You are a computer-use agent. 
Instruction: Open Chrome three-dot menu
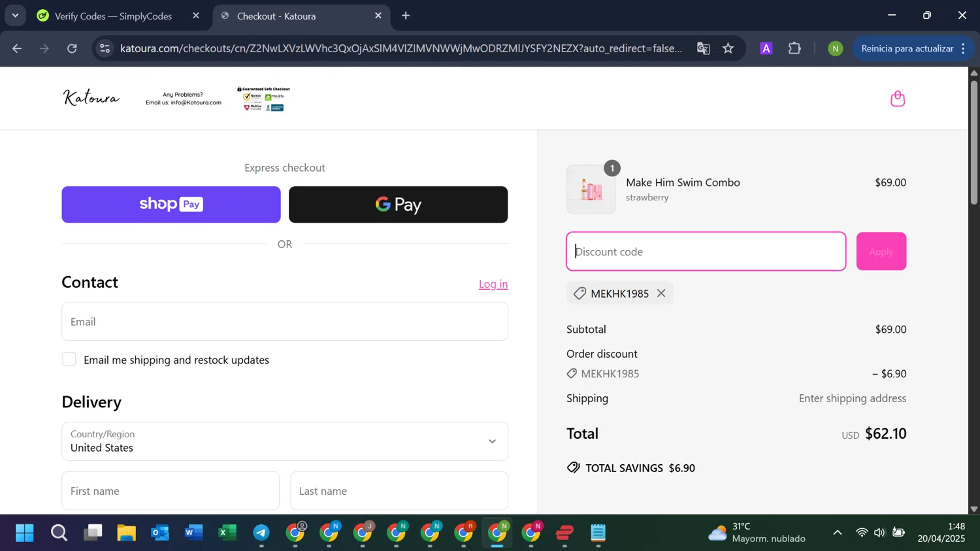[x=963, y=48]
